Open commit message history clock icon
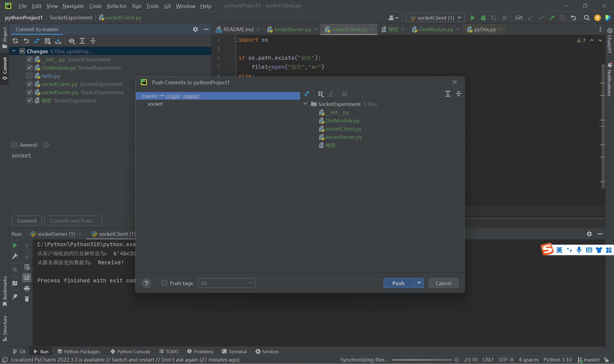Viewport: 614px width, 364px height. pos(46,145)
